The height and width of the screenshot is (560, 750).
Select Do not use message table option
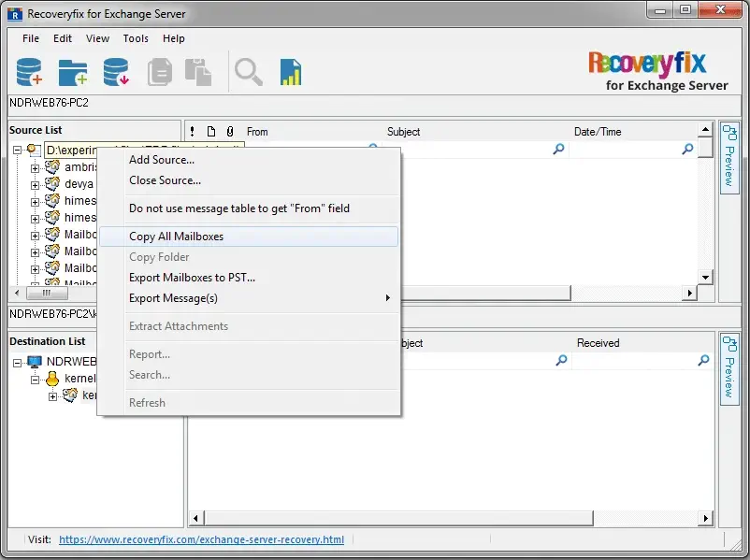point(249,208)
